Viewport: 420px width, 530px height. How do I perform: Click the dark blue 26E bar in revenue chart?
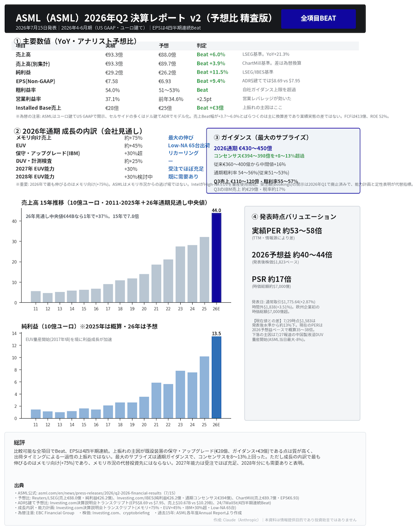point(216,258)
